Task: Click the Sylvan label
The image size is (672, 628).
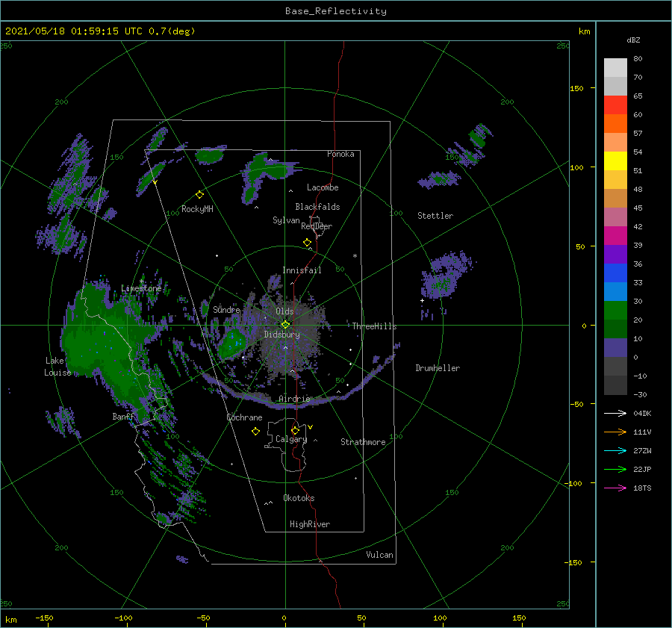Action: (x=286, y=220)
